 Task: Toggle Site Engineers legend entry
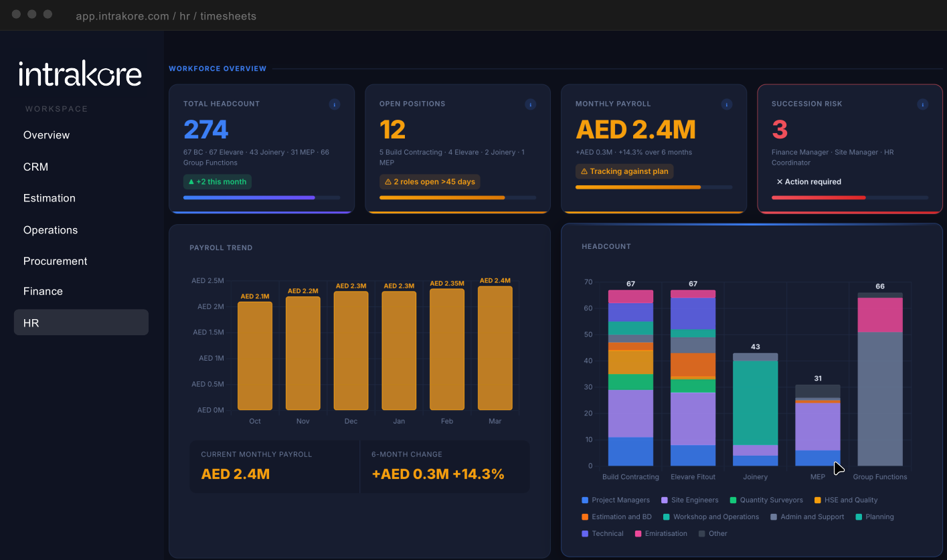[x=689, y=500]
